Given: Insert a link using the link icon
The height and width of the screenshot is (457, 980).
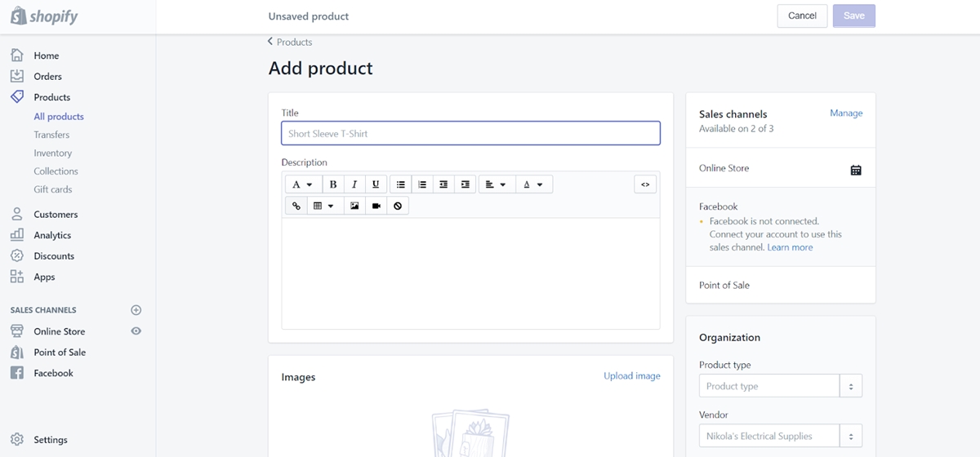Looking at the screenshot, I should [296, 206].
